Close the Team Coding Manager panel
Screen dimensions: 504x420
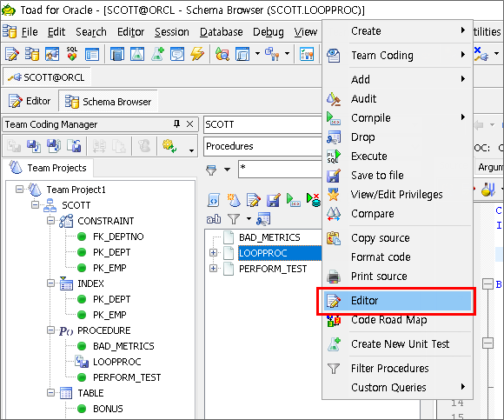click(190, 123)
